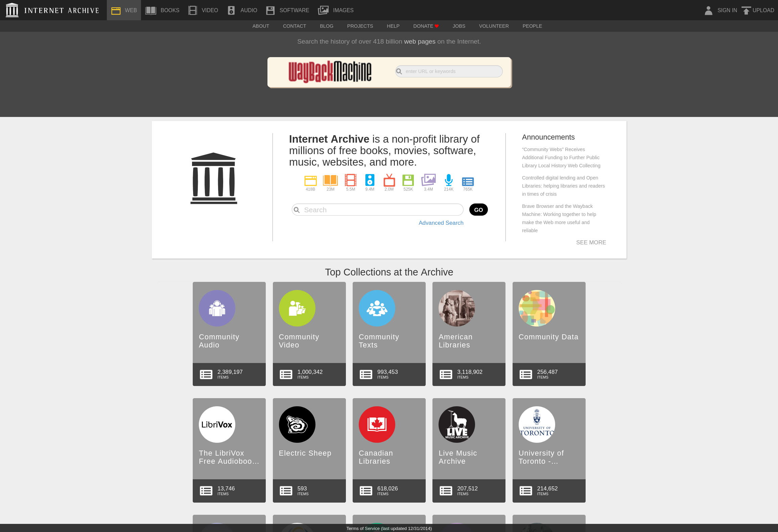
Task: Open the Live Music Archive collection thumbnail
Action: pyautogui.click(x=456, y=425)
